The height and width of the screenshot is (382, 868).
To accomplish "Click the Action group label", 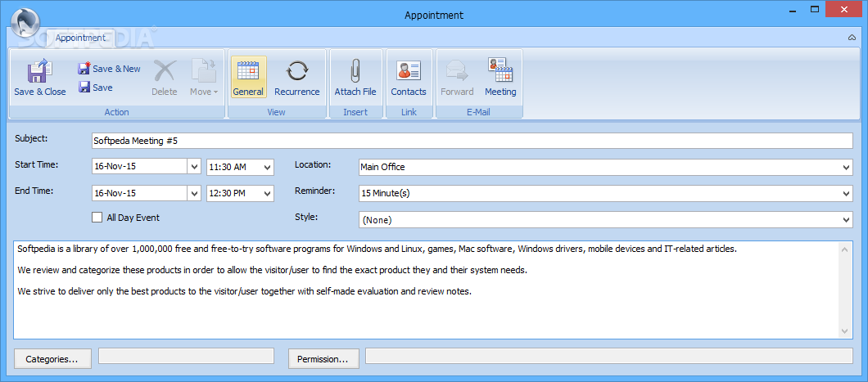I will (117, 112).
